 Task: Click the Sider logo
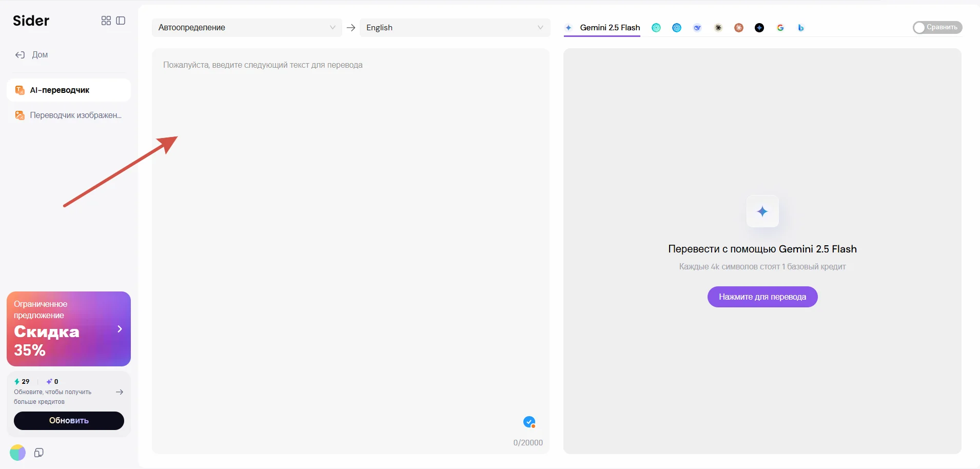(31, 21)
